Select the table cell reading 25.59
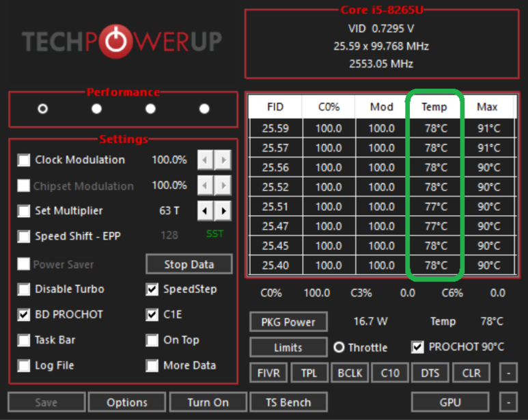Screen dimensions: 528x420 (x=275, y=128)
